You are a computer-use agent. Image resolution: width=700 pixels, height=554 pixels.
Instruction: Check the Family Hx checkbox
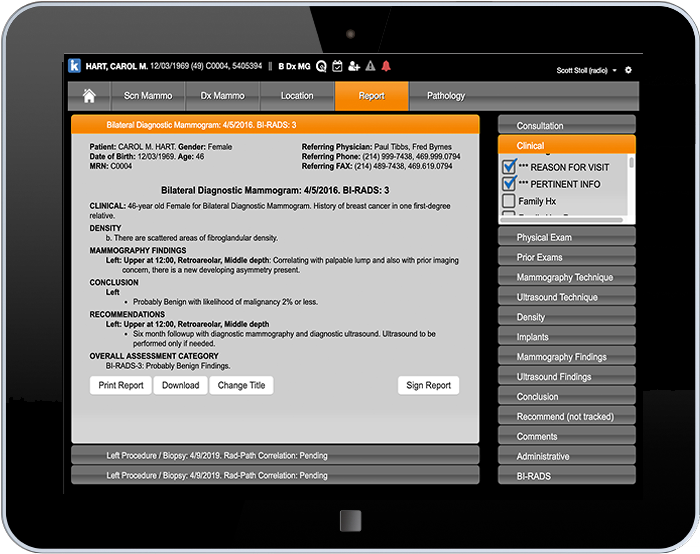point(509,202)
